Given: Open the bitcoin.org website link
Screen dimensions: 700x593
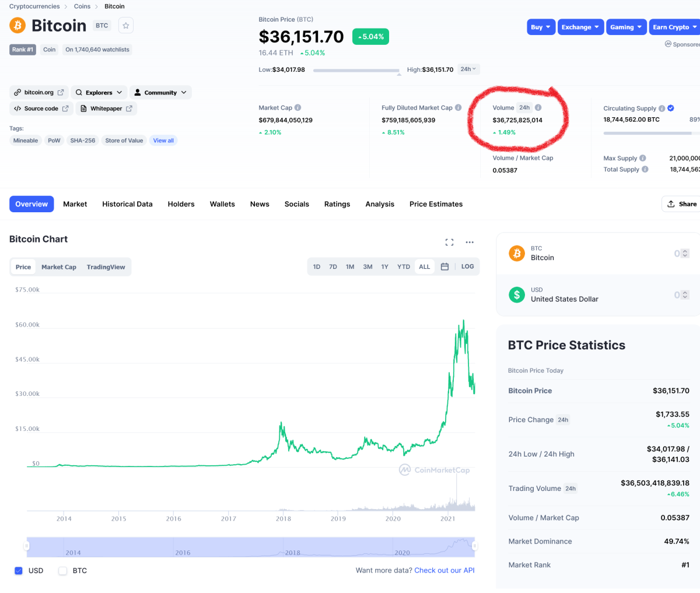Looking at the screenshot, I should point(39,92).
